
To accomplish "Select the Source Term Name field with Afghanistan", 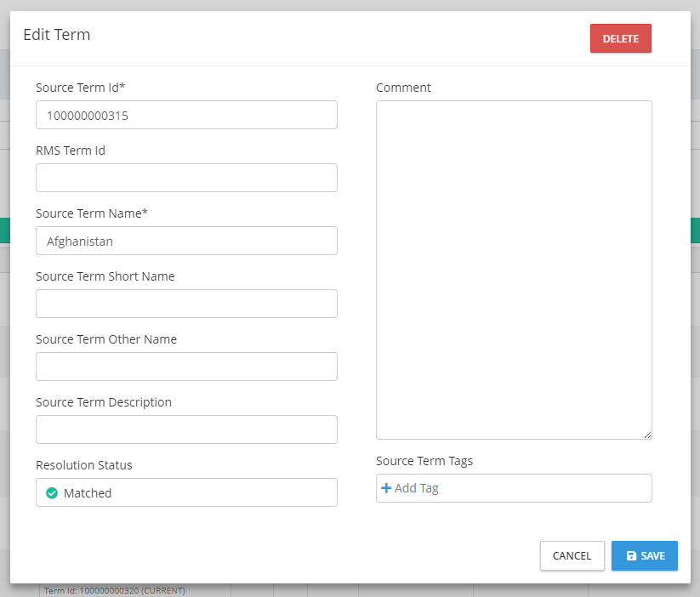I will (186, 242).
